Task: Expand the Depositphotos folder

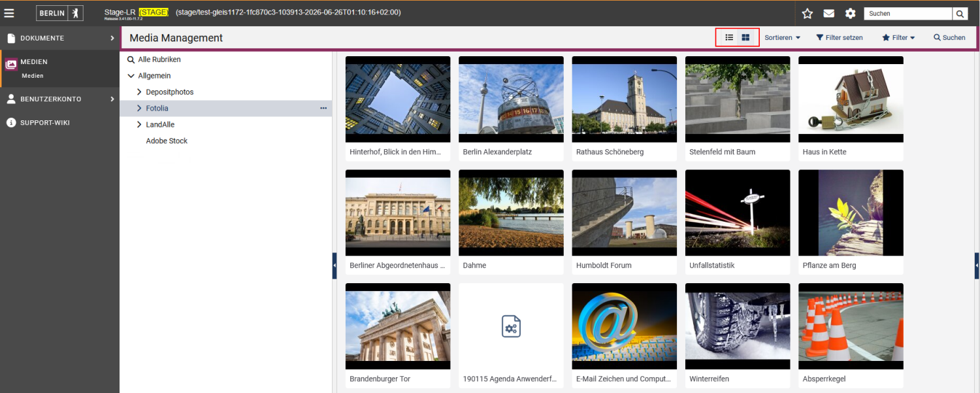Action: pos(139,92)
